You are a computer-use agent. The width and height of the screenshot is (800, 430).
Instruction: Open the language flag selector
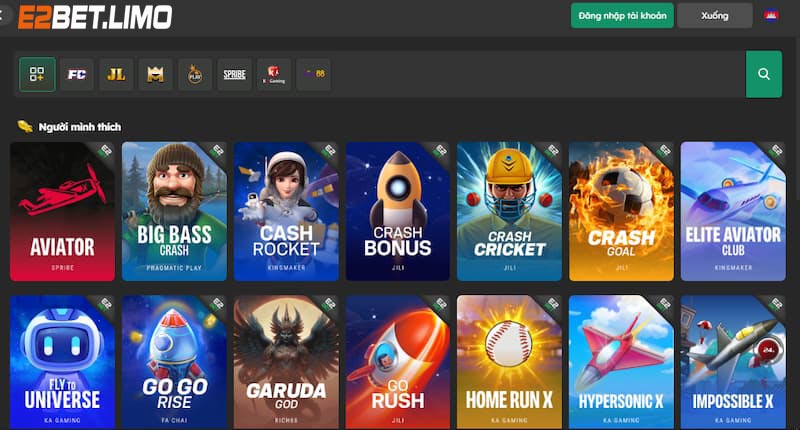pyautogui.click(x=771, y=16)
